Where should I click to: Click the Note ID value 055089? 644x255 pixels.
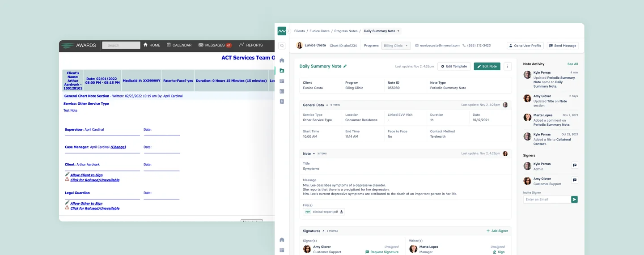click(x=394, y=88)
